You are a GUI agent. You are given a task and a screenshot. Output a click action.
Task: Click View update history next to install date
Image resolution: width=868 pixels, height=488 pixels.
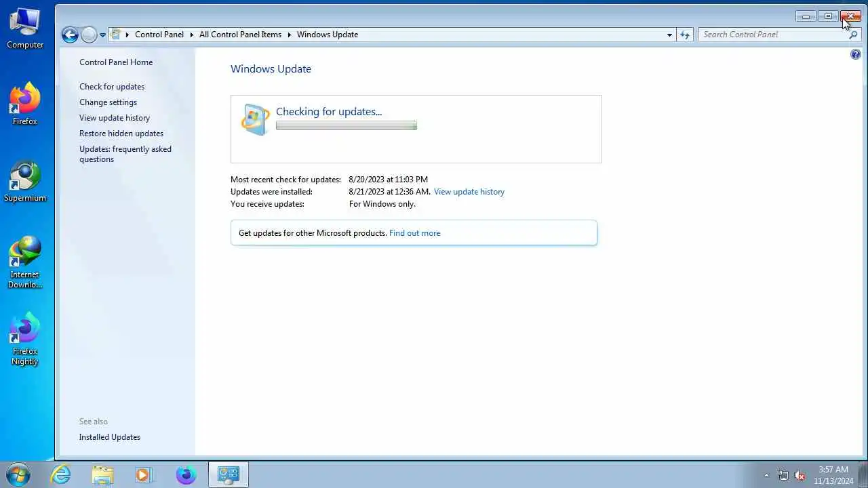click(469, 192)
